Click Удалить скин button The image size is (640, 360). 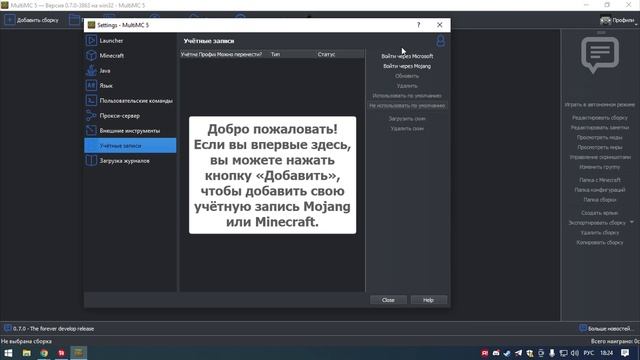(x=407, y=129)
